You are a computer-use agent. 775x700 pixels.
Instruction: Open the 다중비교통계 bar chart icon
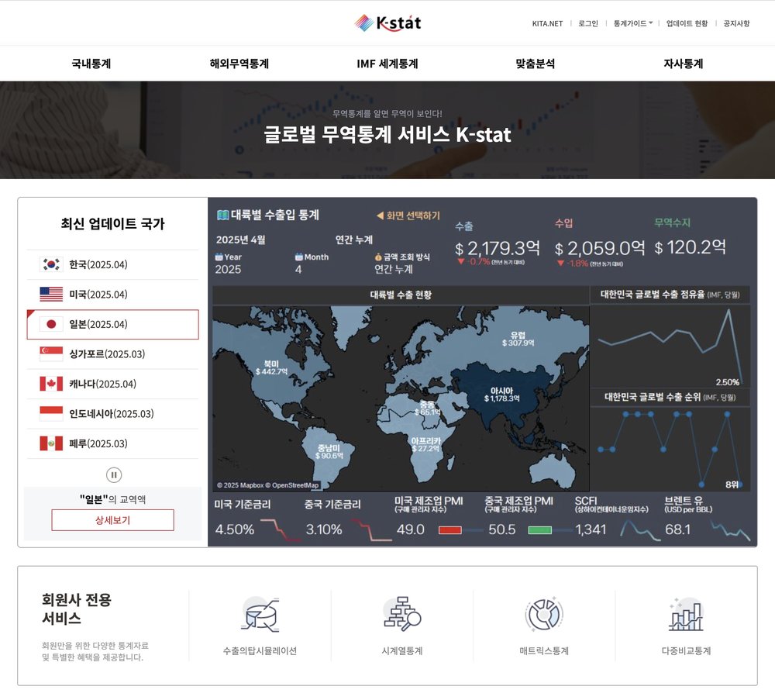pyautogui.click(x=686, y=614)
